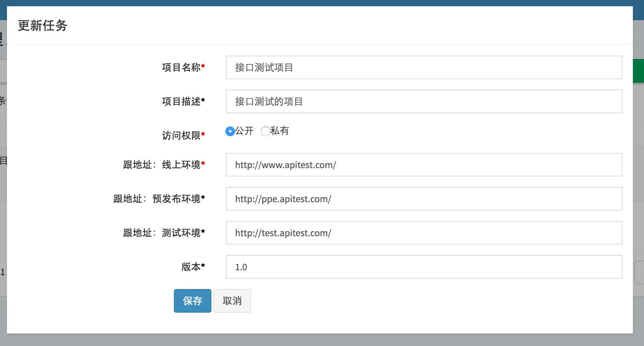Click the version value 1.0
Screen dimensions: 644x346
point(241,267)
